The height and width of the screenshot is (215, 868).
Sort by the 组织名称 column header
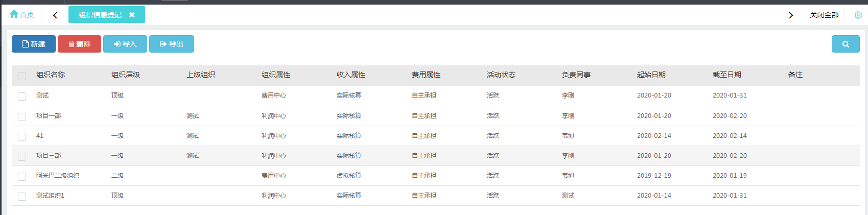pos(51,75)
